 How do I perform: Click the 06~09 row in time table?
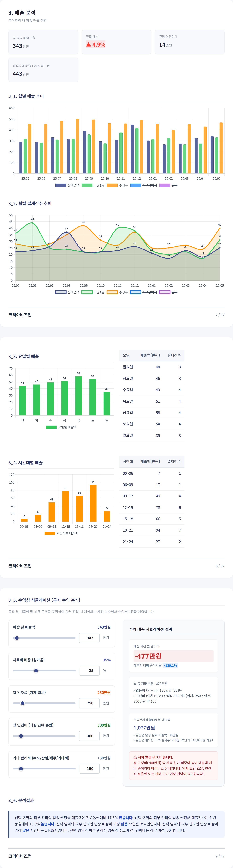152,485
